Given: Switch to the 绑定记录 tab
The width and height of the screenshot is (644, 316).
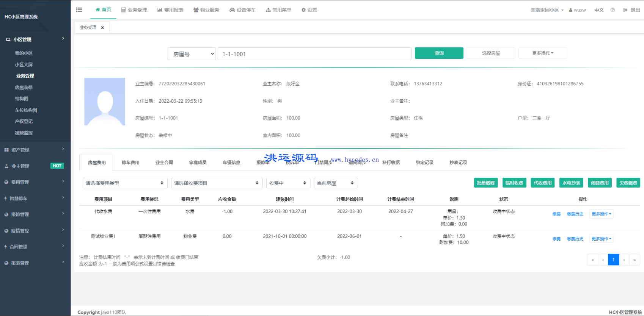Looking at the screenshot, I should pos(425,163).
